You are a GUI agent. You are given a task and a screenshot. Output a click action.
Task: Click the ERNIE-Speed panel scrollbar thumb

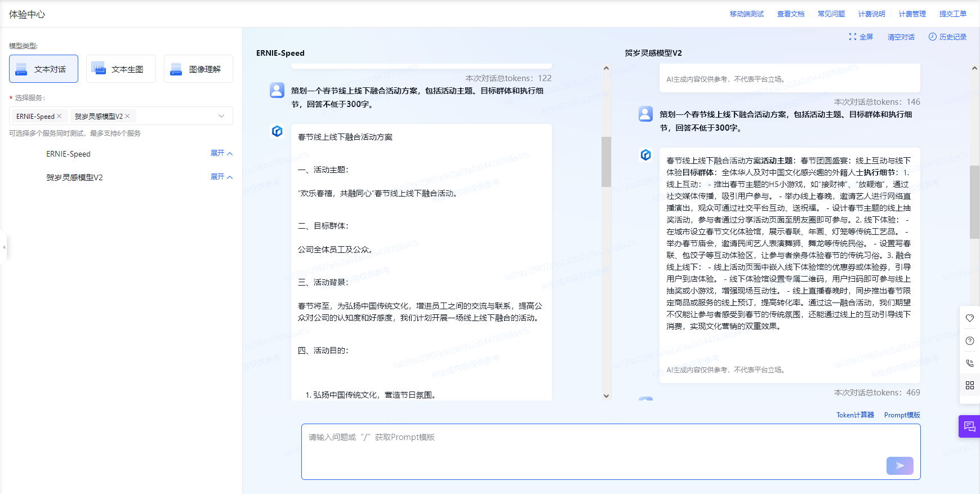606,162
